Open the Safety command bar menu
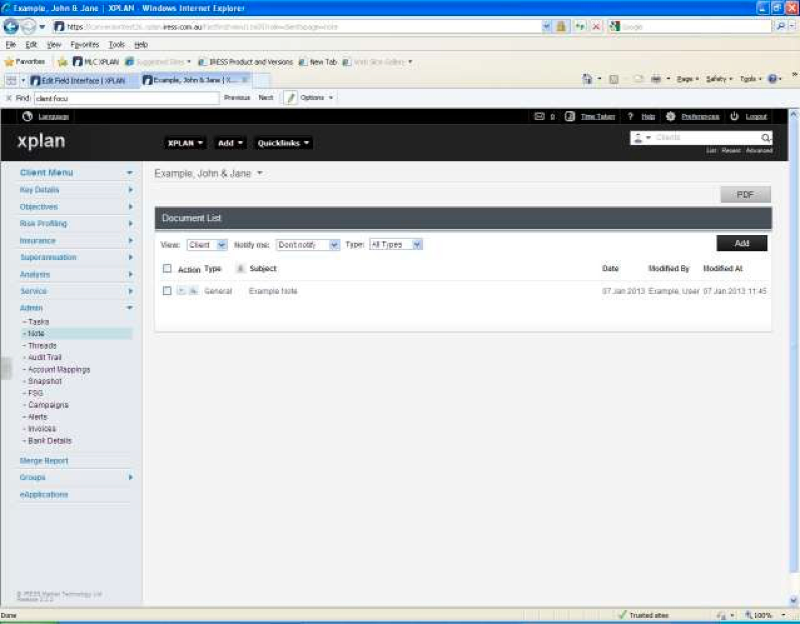This screenshot has width=800, height=624. [x=719, y=79]
